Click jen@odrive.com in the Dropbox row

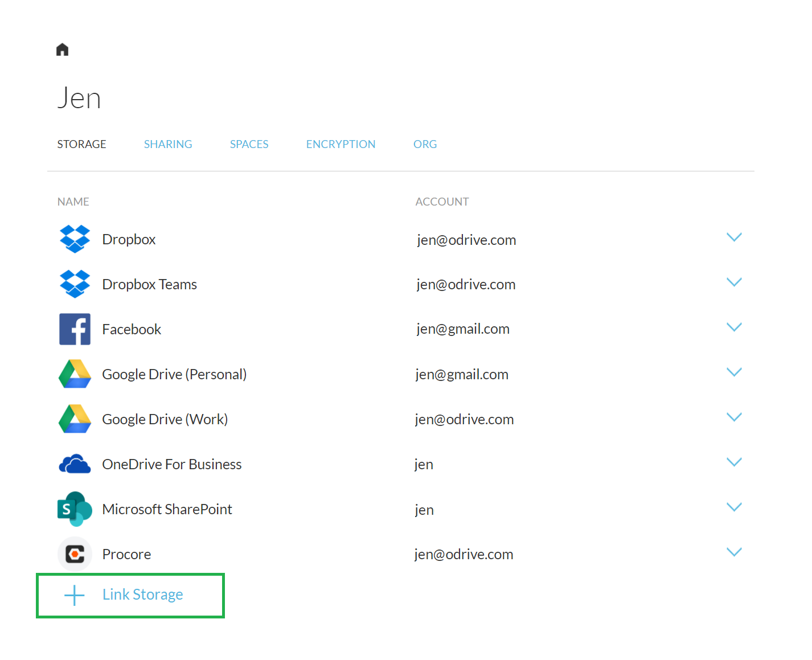tap(466, 240)
